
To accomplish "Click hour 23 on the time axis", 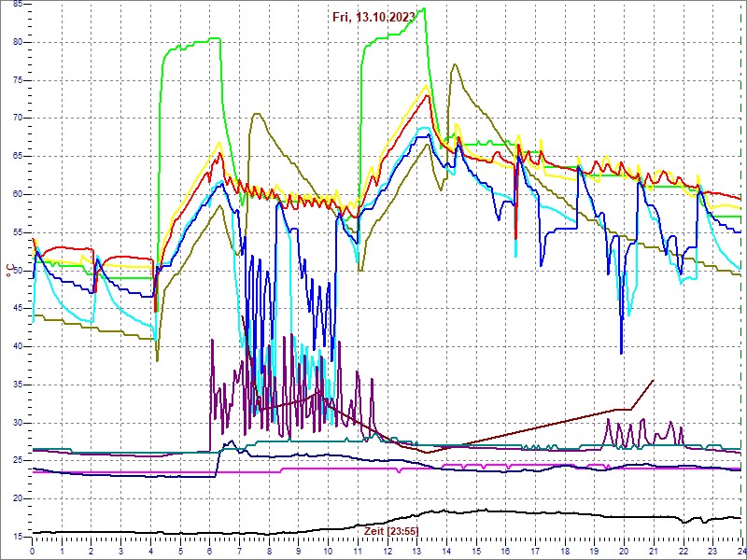I will (x=712, y=551).
